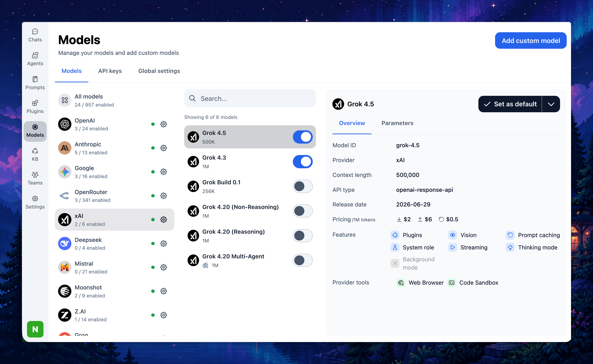
Task: Open OpenRouter provider settings gear
Action: coord(164,196)
